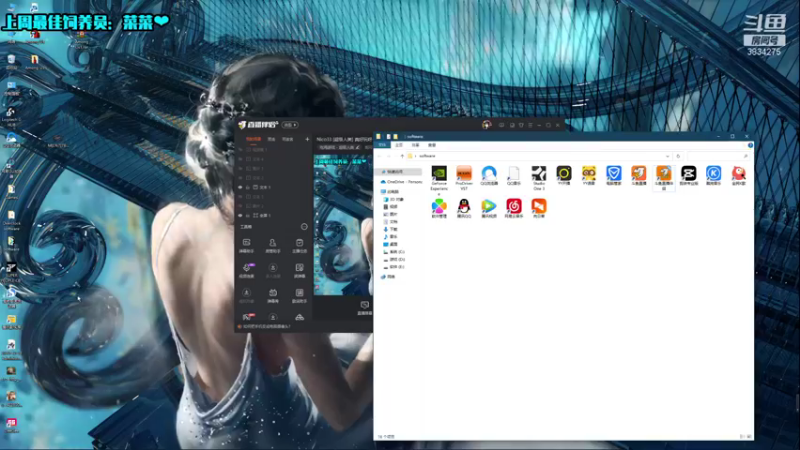Switch Explorer to large icons view at bottom right

coord(748,436)
